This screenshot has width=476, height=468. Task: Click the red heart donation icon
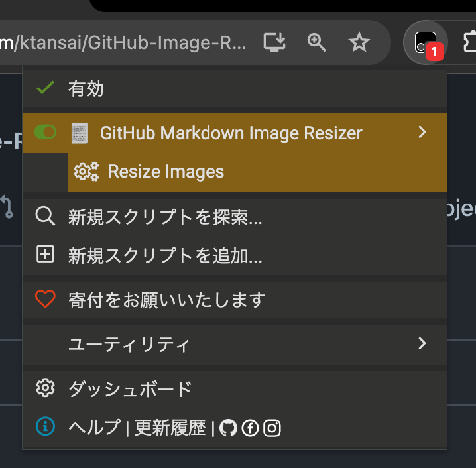(x=45, y=299)
